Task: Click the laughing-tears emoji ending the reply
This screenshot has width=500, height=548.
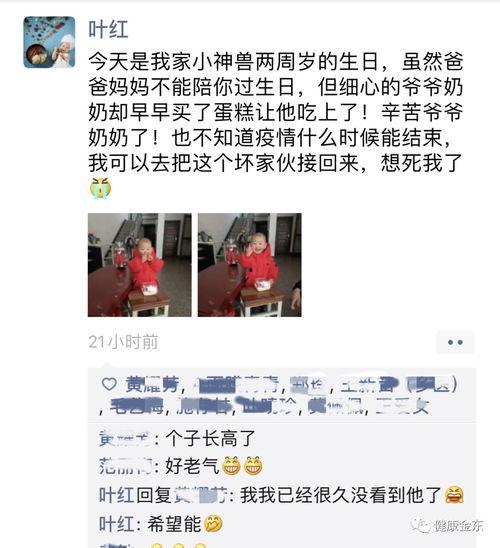Action: pos(454,495)
